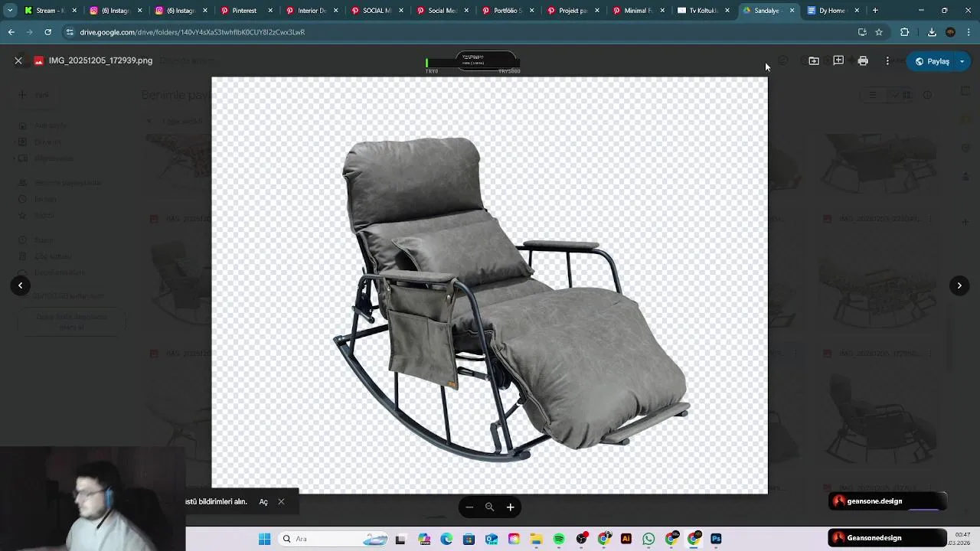This screenshot has width=980, height=551.
Task: Zoom out with the minus button
Action: coord(469,507)
